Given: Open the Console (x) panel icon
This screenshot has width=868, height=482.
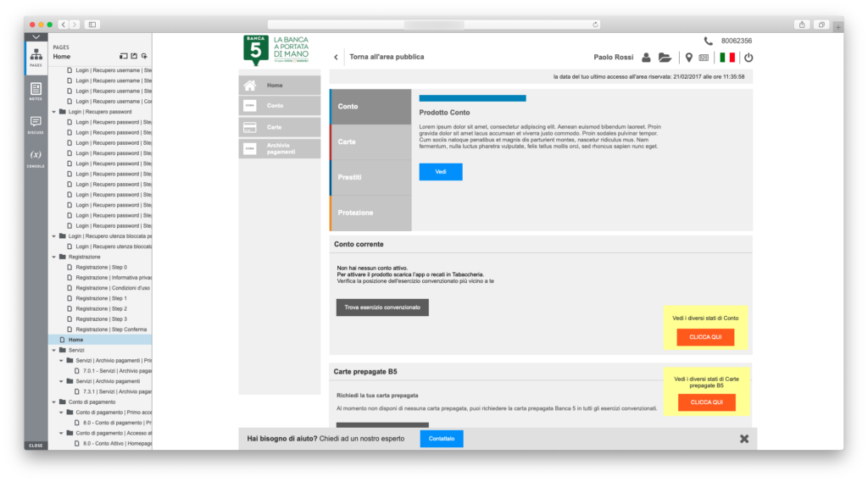Looking at the screenshot, I should click(36, 158).
